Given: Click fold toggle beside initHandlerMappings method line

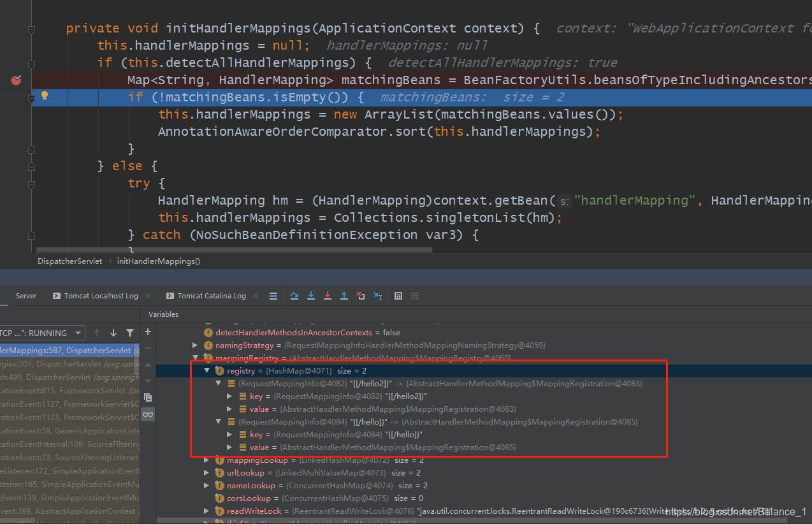Looking at the screenshot, I should click(31, 29).
